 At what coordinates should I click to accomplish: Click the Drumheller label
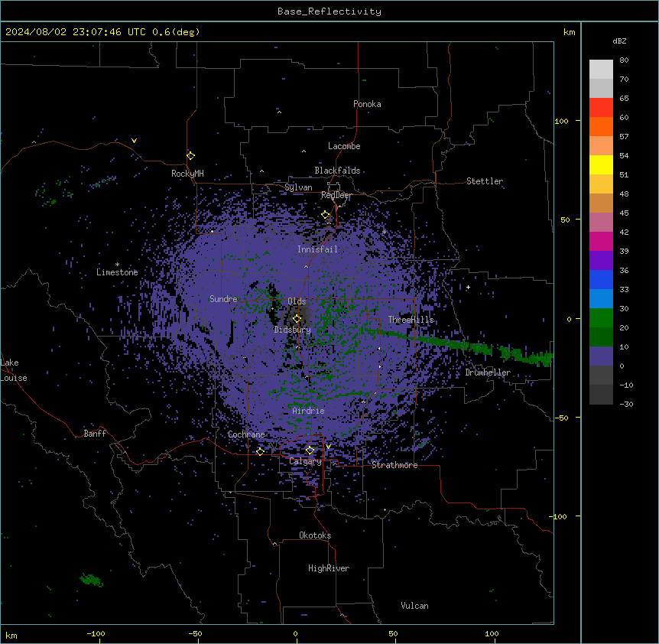pyautogui.click(x=488, y=372)
